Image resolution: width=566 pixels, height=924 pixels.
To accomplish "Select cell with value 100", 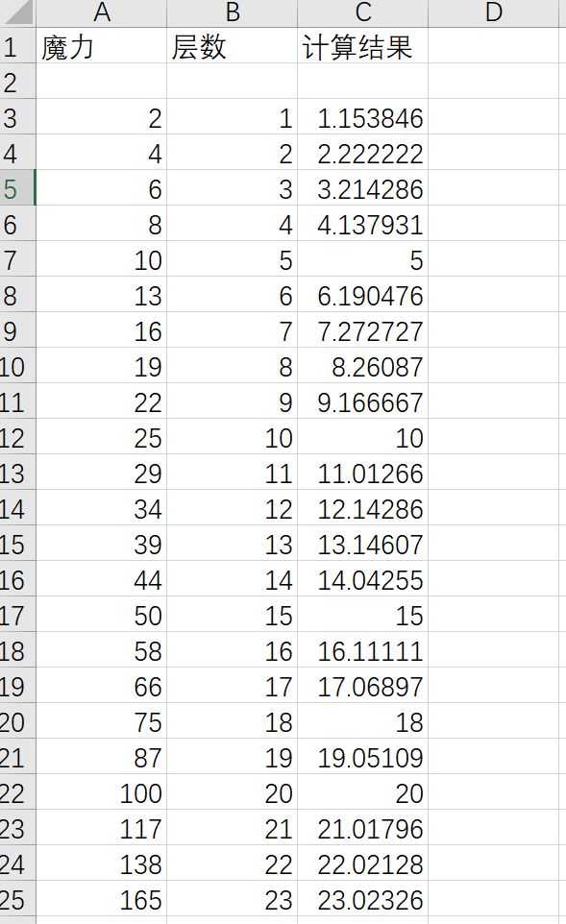I will coord(102,792).
